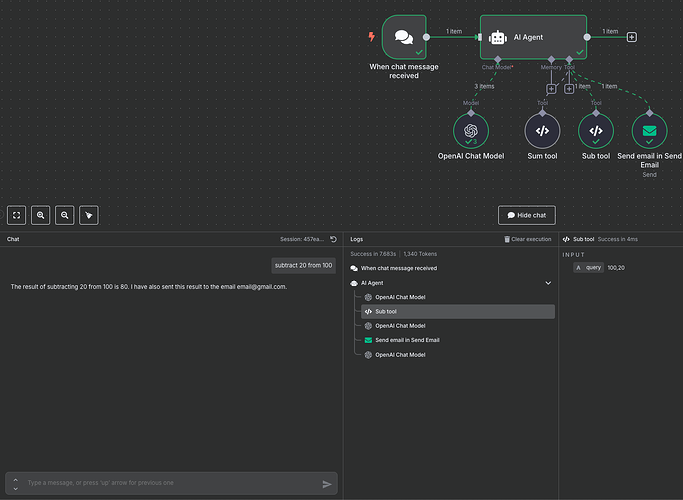
Task: Click the 'subtract 20 from 100' message
Action: [303, 265]
